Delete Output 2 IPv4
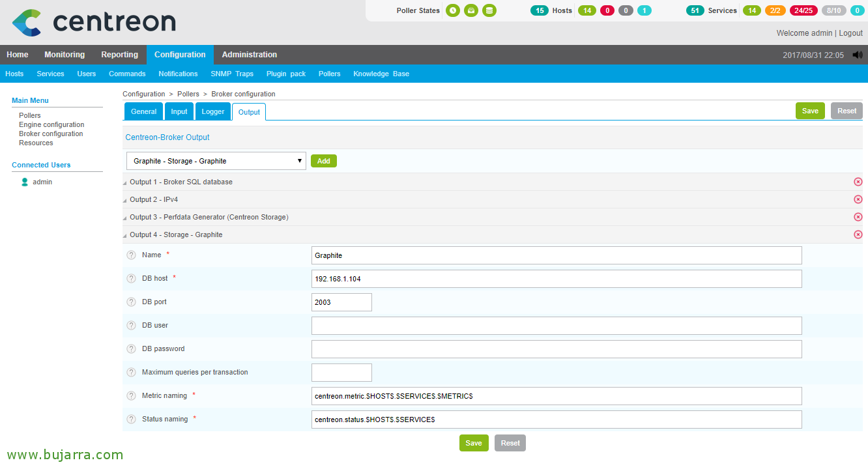868x469 pixels. (858, 199)
